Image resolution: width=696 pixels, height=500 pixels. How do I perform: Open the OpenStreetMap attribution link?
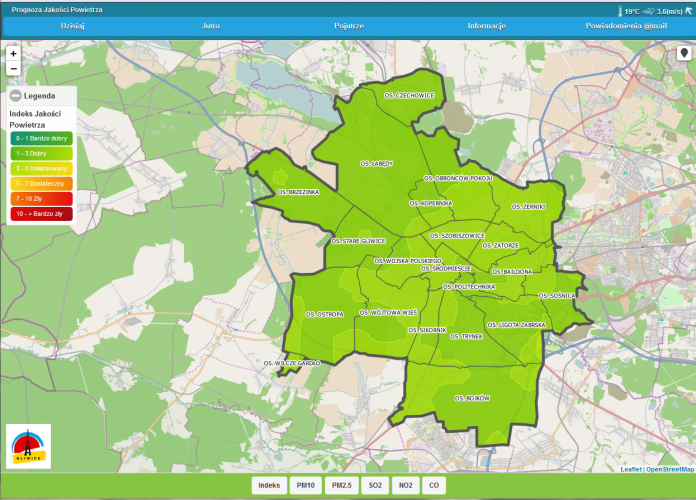click(x=671, y=469)
